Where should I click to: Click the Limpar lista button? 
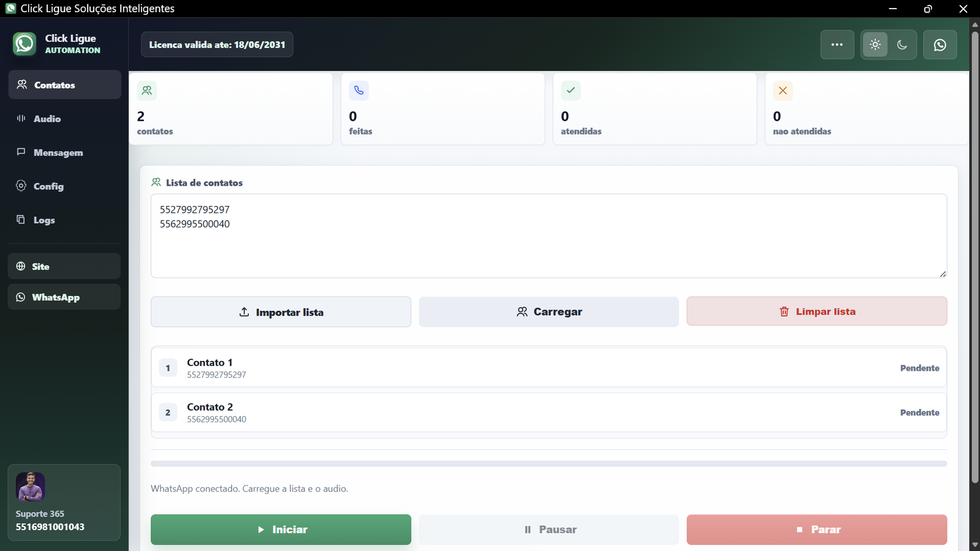tap(817, 311)
